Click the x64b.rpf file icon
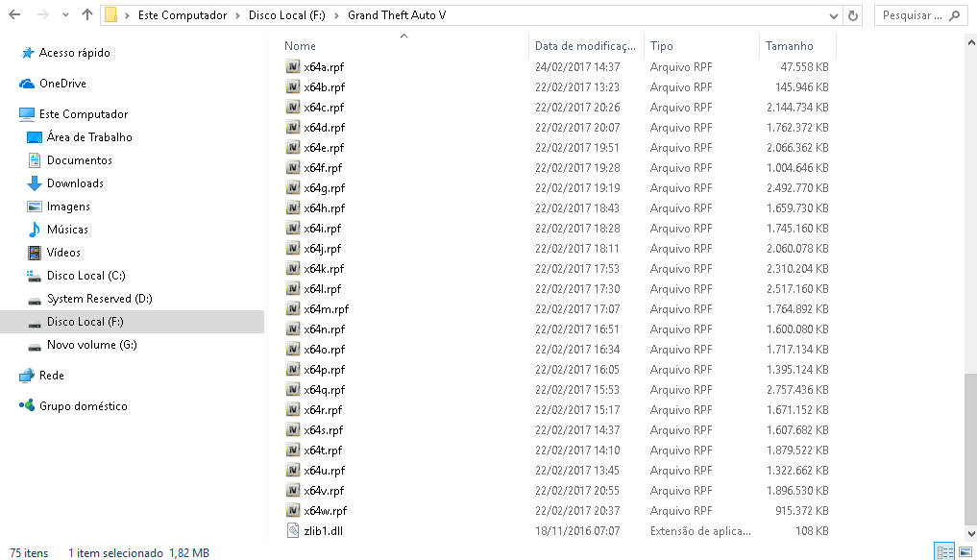The image size is (977, 560). 293,86
